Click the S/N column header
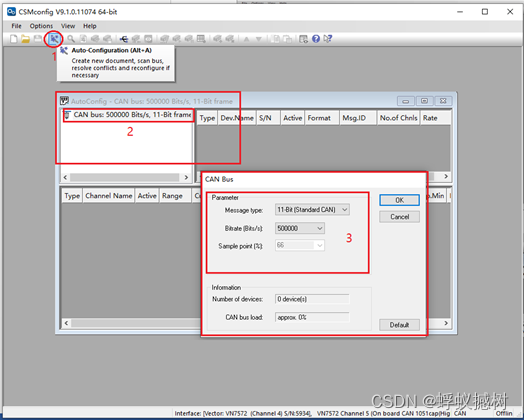The image size is (524, 420). pos(268,118)
